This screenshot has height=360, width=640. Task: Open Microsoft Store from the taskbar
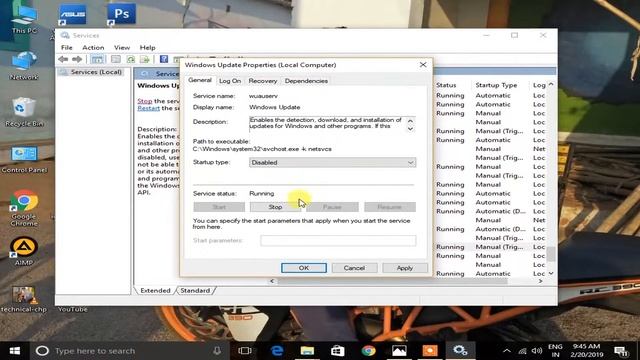[338, 351]
